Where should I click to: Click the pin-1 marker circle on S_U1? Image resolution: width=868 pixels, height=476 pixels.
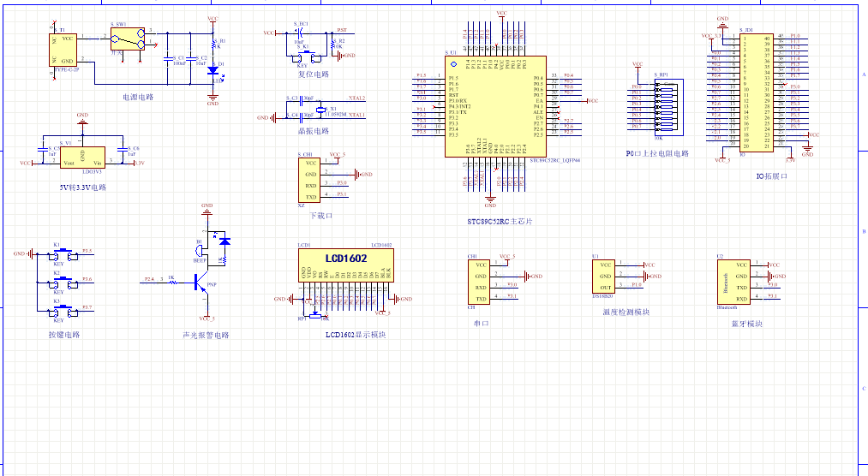tap(454, 65)
